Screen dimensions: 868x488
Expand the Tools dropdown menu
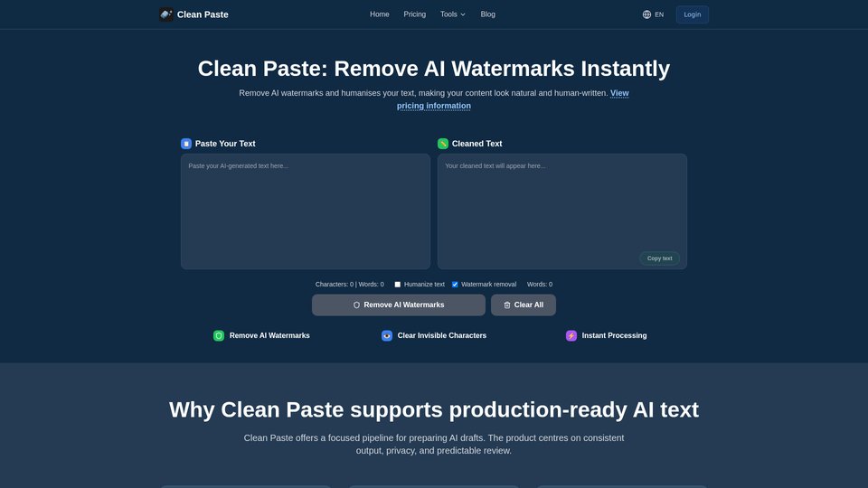453,14
